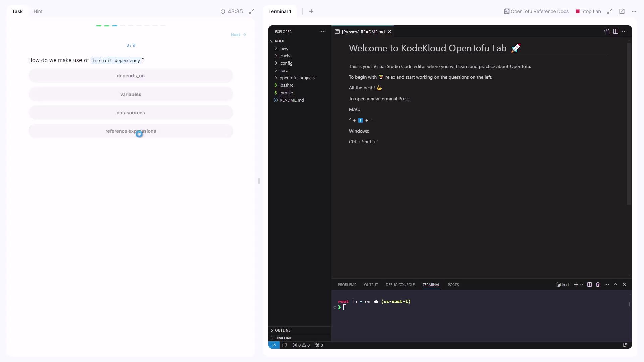The width and height of the screenshot is (644, 362).
Task: Switch to the Hint tab
Action: [38, 11]
